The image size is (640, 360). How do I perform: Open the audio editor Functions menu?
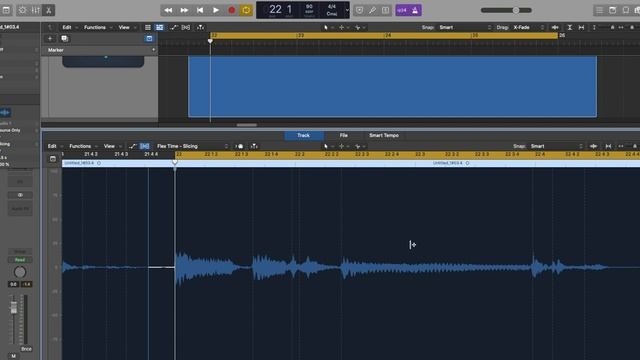80,146
